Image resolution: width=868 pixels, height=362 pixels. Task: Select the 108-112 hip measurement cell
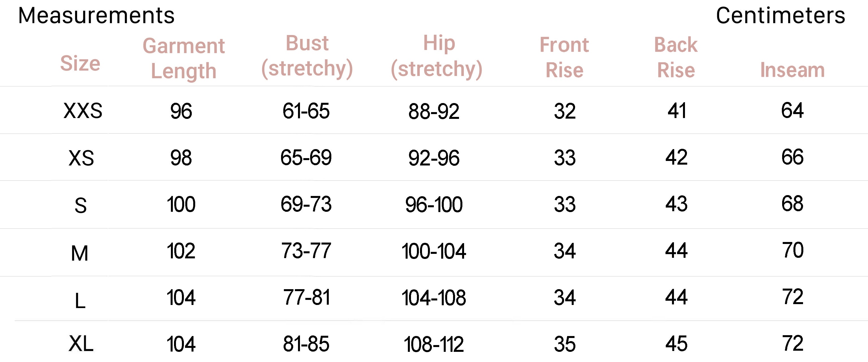point(434,344)
